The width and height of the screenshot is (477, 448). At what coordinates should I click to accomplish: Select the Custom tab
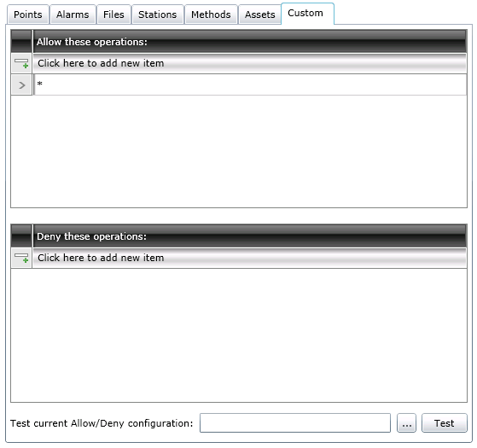click(x=307, y=14)
